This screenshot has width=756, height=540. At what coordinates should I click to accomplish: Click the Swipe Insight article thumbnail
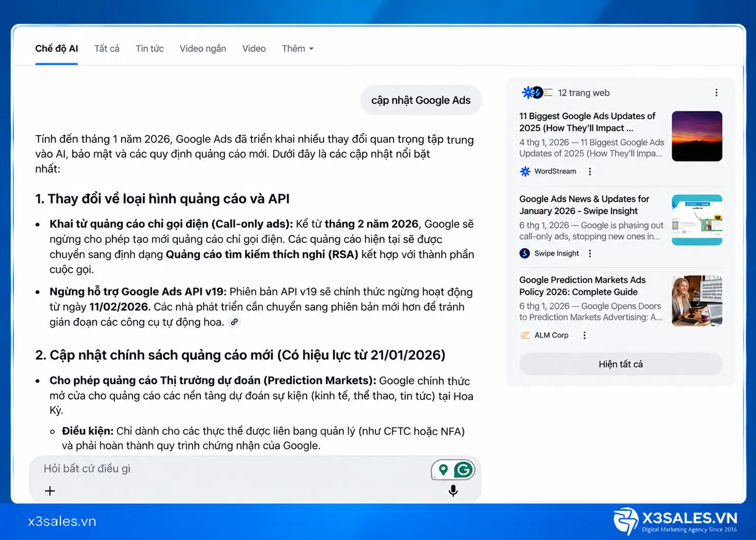[697, 220]
